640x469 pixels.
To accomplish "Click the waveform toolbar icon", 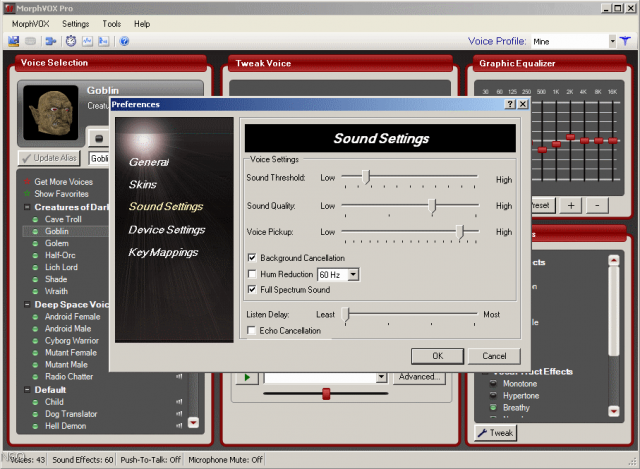I will [x=87, y=41].
